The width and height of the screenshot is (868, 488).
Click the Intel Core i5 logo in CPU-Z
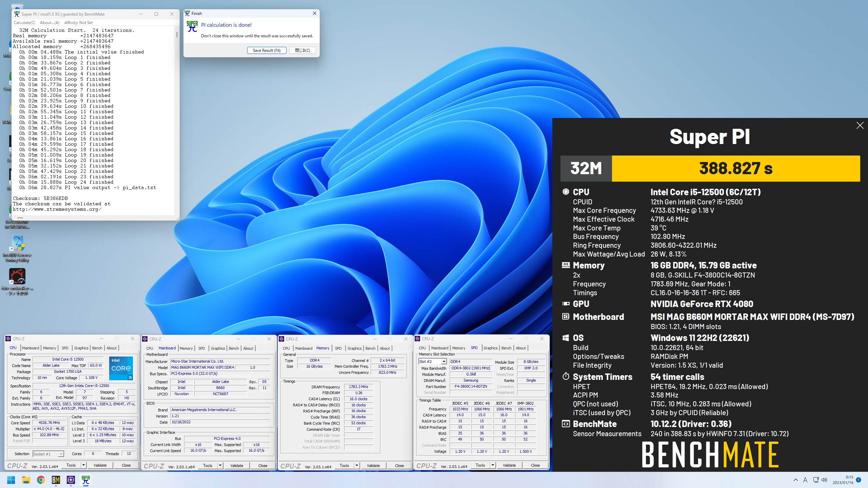tap(121, 368)
